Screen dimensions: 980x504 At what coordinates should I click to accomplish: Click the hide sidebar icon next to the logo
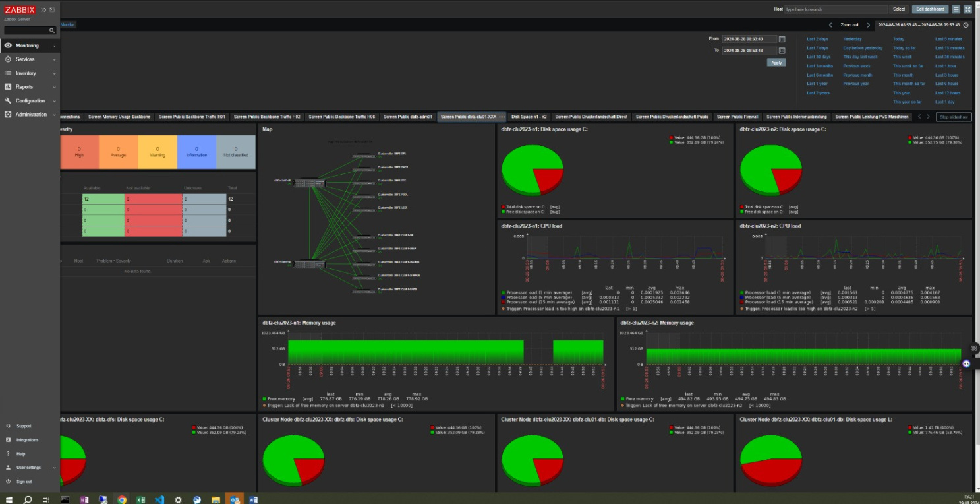click(52, 9)
